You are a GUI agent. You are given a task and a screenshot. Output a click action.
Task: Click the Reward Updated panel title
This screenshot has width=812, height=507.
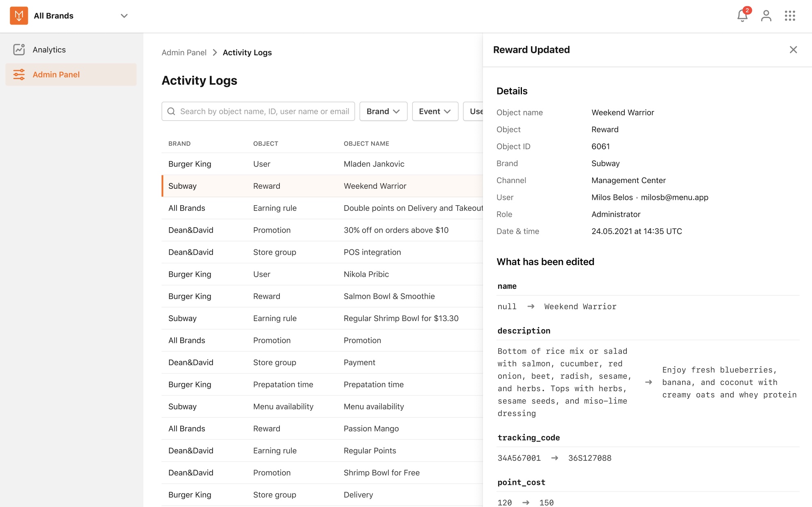click(x=531, y=50)
